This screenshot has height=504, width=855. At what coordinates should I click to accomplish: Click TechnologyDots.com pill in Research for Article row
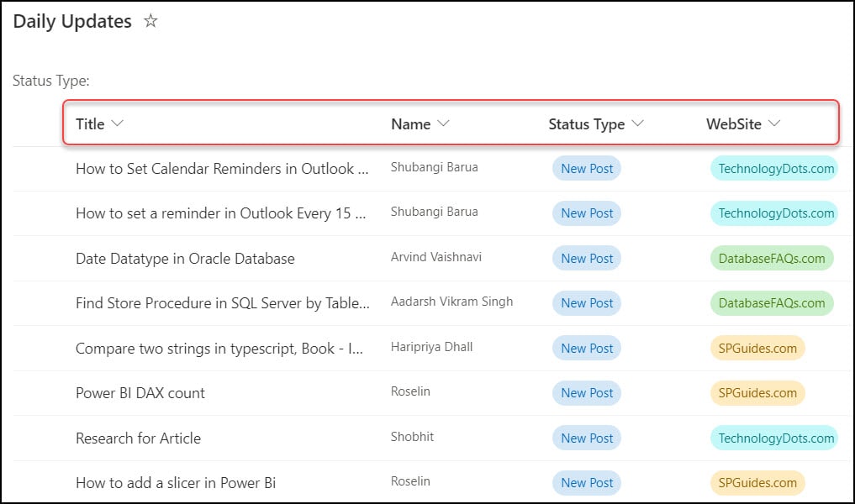point(774,438)
